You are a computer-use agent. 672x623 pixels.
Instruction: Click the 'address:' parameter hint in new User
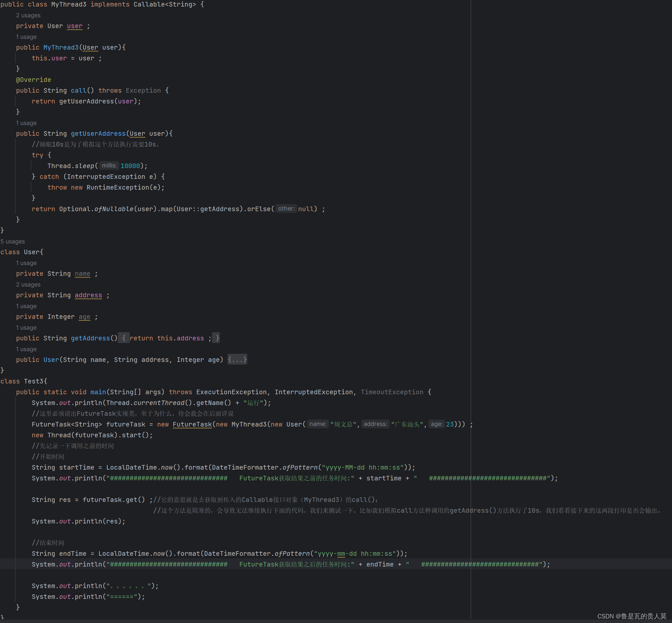375,424
